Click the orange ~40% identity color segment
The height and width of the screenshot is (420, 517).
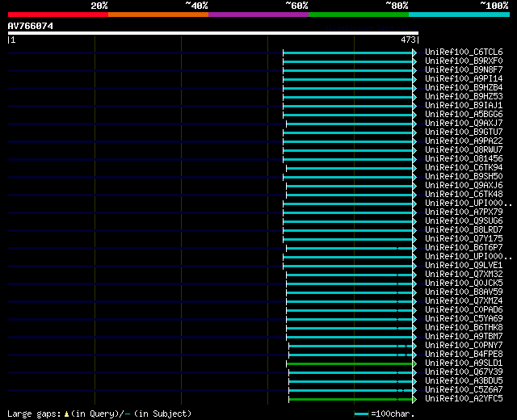tap(158, 15)
